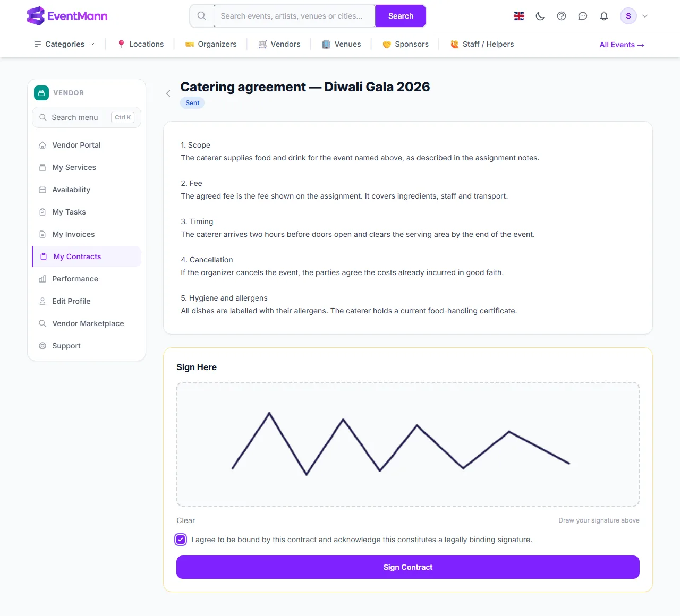The width and height of the screenshot is (680, 616).
Task: Click the Availability calendar icon
Action: tap(42, 190)
